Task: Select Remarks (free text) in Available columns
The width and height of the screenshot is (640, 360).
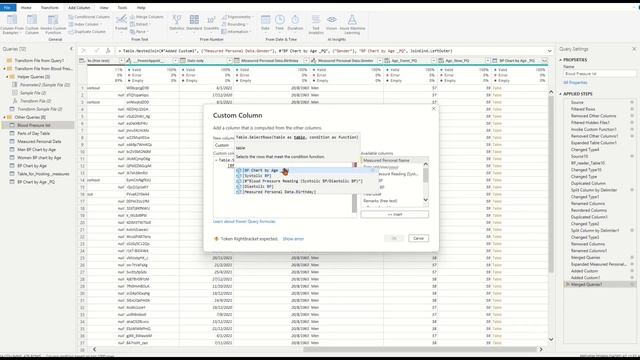Action: pyautogui.click(x=380, y=201)
